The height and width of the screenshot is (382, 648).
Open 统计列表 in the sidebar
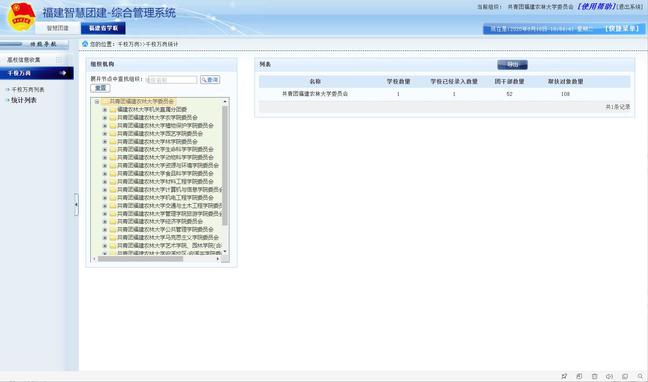[24, 100]
